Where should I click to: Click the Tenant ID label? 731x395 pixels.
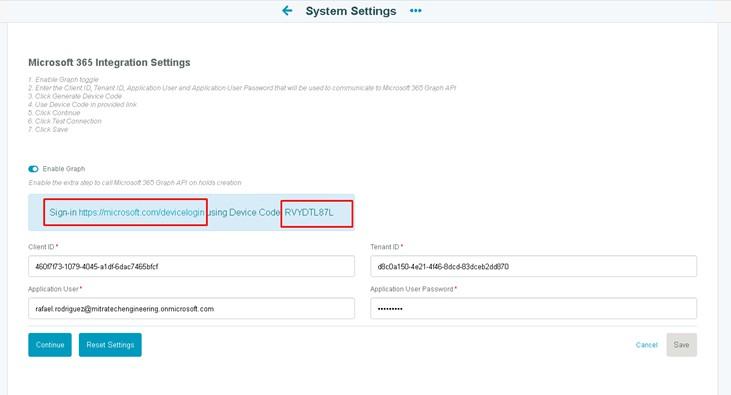point(386,247)
